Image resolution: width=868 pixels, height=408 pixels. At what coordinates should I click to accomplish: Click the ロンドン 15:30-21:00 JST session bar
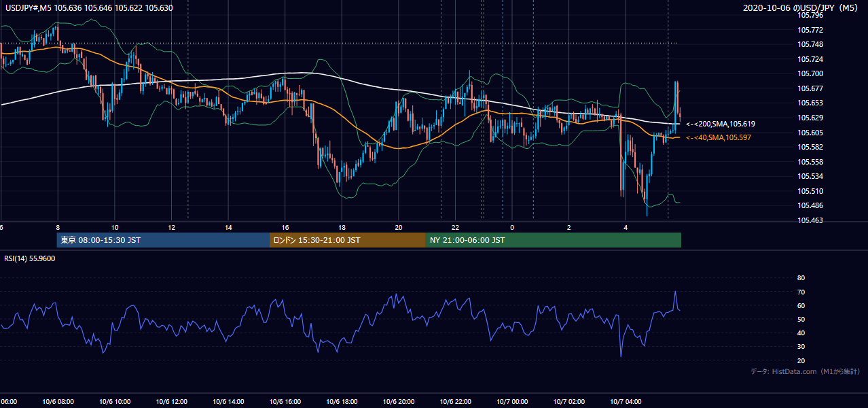pyautogui.click(x=348, y=240)
